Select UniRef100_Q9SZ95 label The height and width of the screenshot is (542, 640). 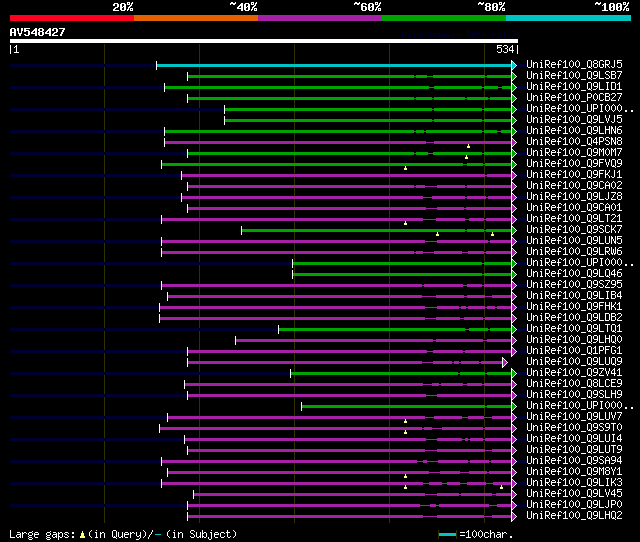(574, 285)
